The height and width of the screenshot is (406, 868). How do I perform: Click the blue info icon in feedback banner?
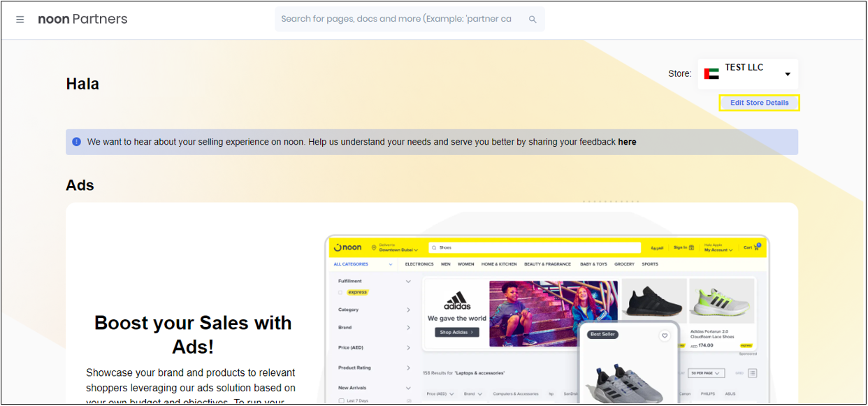(x=77, y=142)
